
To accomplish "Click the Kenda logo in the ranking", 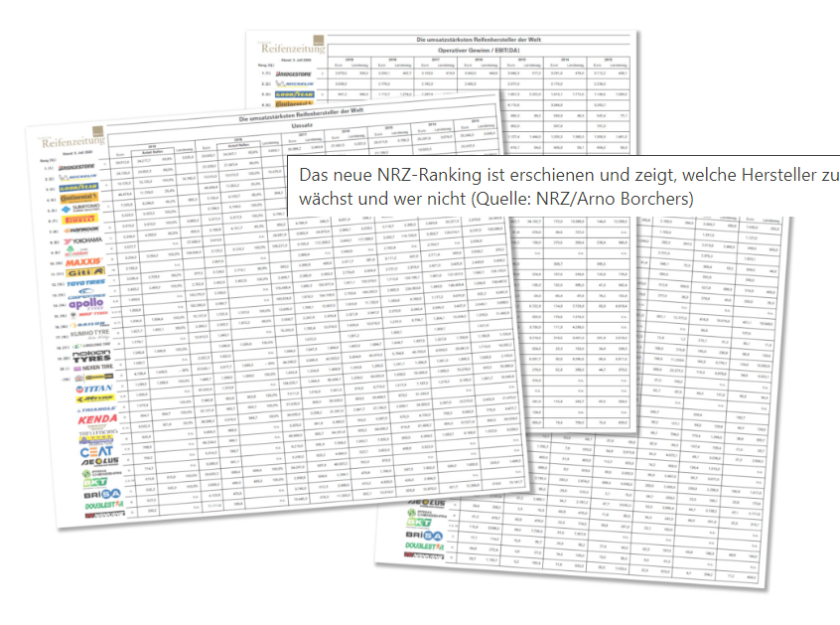I will 97,419.
